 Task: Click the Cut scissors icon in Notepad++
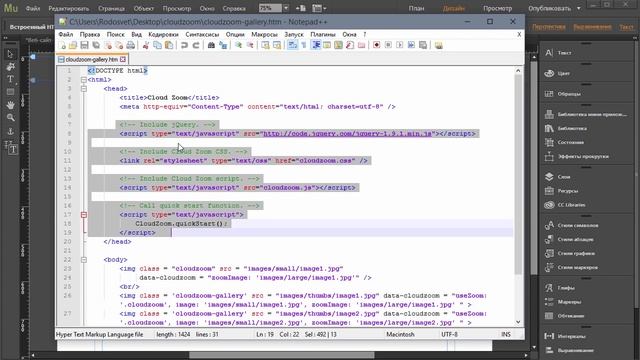[x=146, y=45]
